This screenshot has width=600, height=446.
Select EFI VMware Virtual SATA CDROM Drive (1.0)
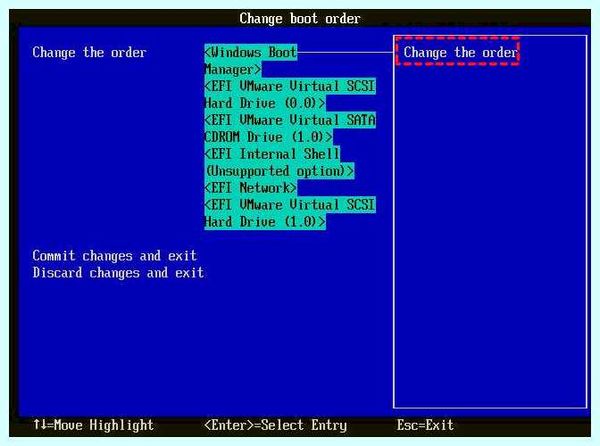290,129
